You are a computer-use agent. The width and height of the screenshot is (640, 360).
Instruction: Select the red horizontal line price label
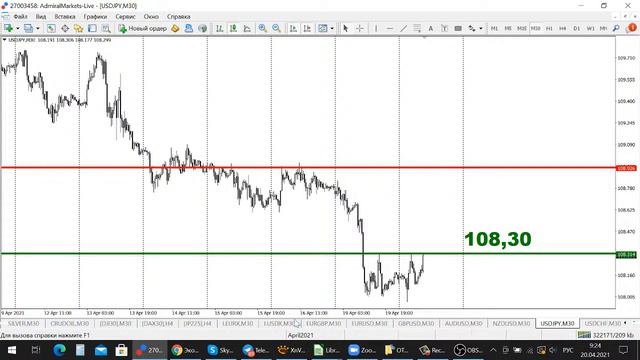pyautogui.click(x=626, y=168)
